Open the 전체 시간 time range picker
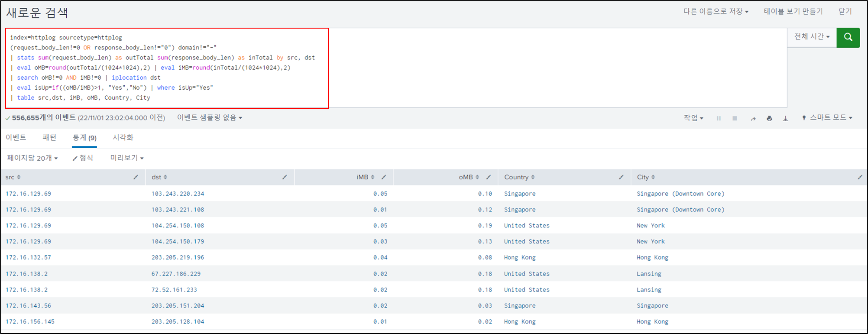Viewport: 868px width, 334px height. tap(812, 37)
